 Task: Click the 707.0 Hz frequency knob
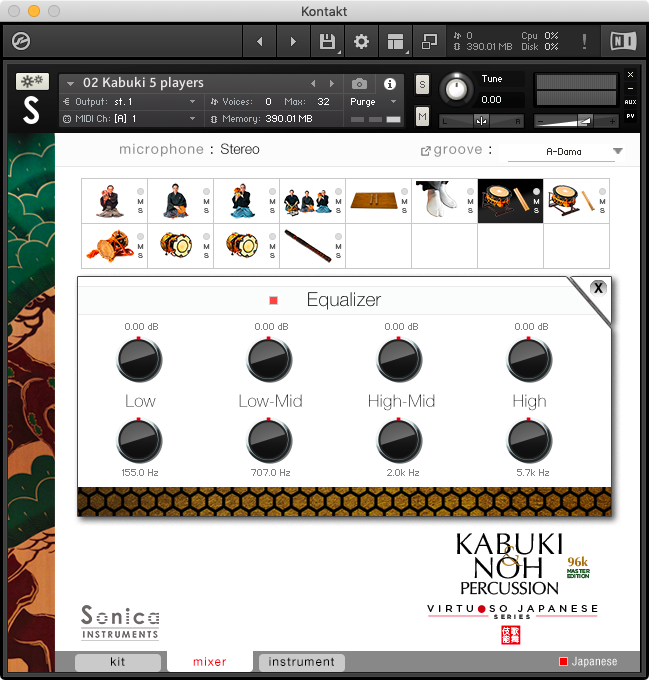tap(269, 441)
